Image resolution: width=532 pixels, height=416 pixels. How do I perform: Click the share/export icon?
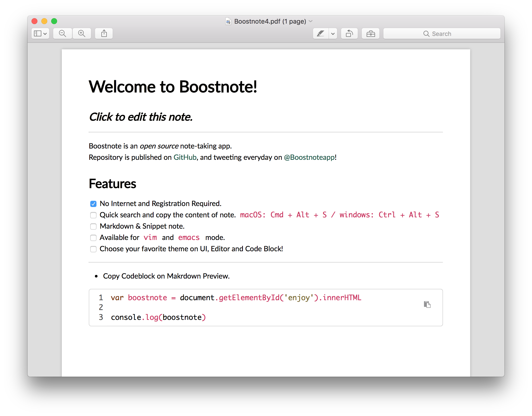click(104, 33)
